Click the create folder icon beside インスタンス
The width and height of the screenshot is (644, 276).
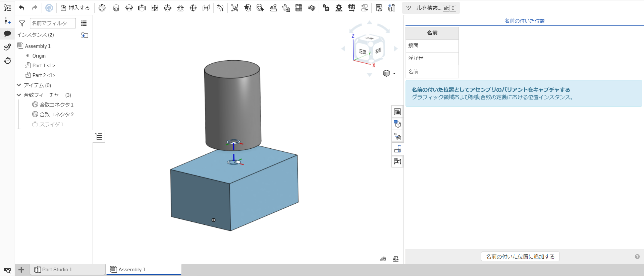tap(85, 35)
